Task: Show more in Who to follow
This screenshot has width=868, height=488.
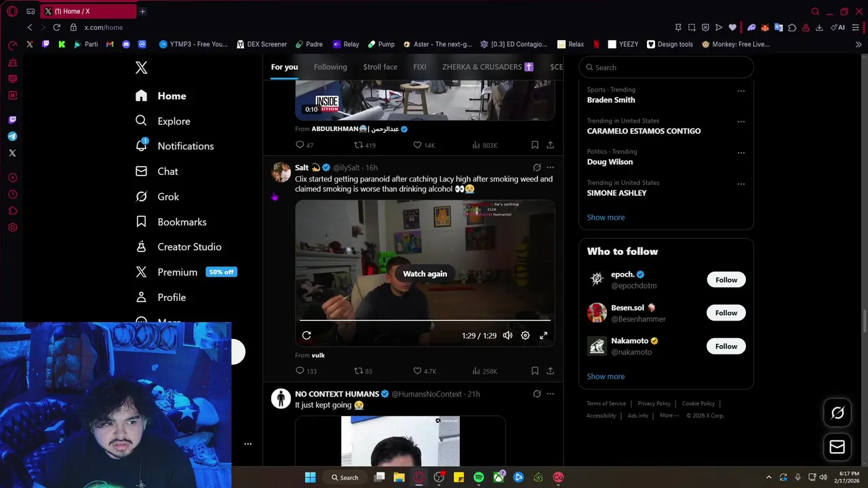Action: click(x=606, y=376)
